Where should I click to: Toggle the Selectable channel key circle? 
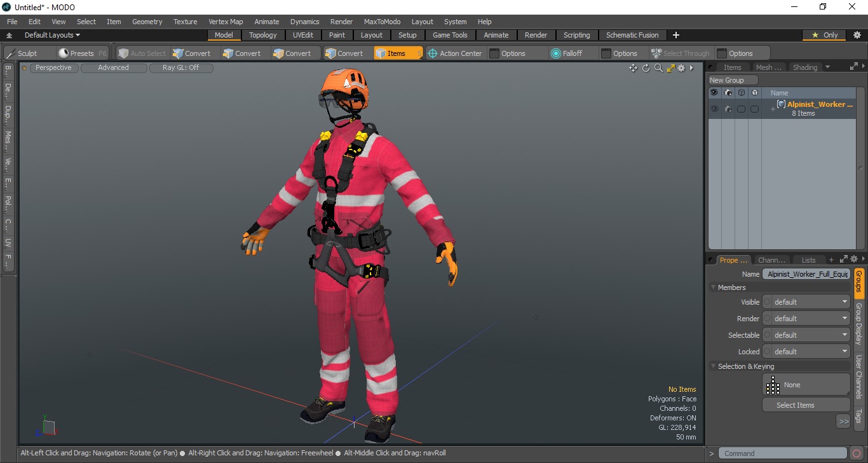(767, 335)
